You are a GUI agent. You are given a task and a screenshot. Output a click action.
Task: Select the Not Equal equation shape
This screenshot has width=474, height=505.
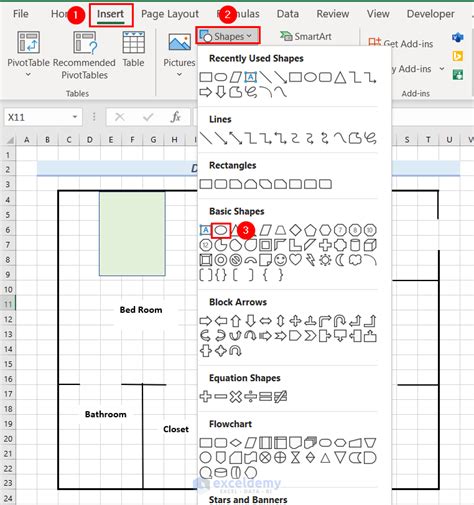280,397
